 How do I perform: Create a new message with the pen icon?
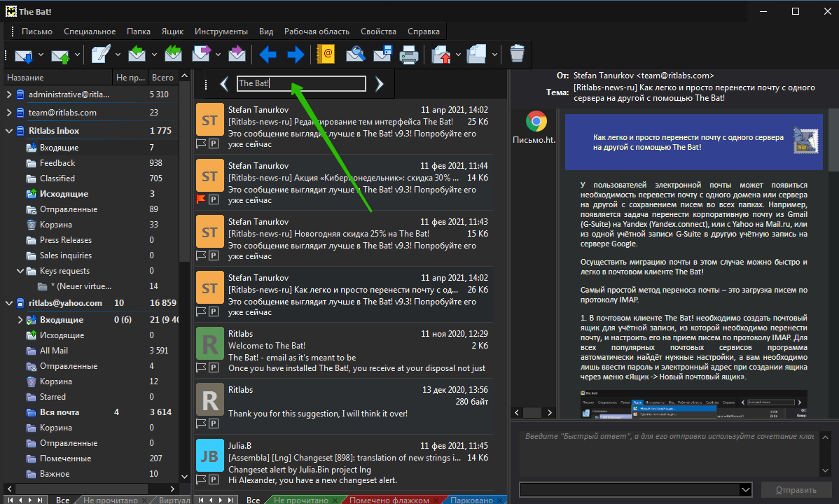pyautogui.click(x=101, y=55)
